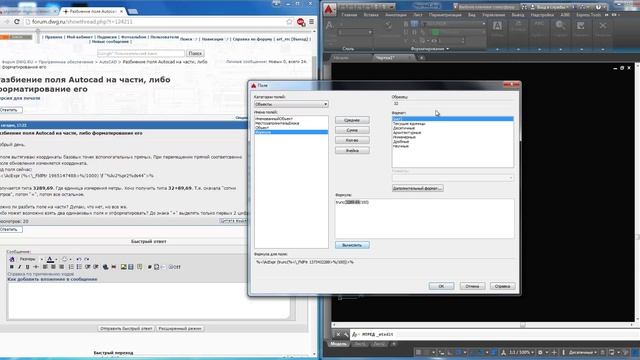
Task: Select Объект in the field names list
Action: pyautogui.click(x=262, y=128)
